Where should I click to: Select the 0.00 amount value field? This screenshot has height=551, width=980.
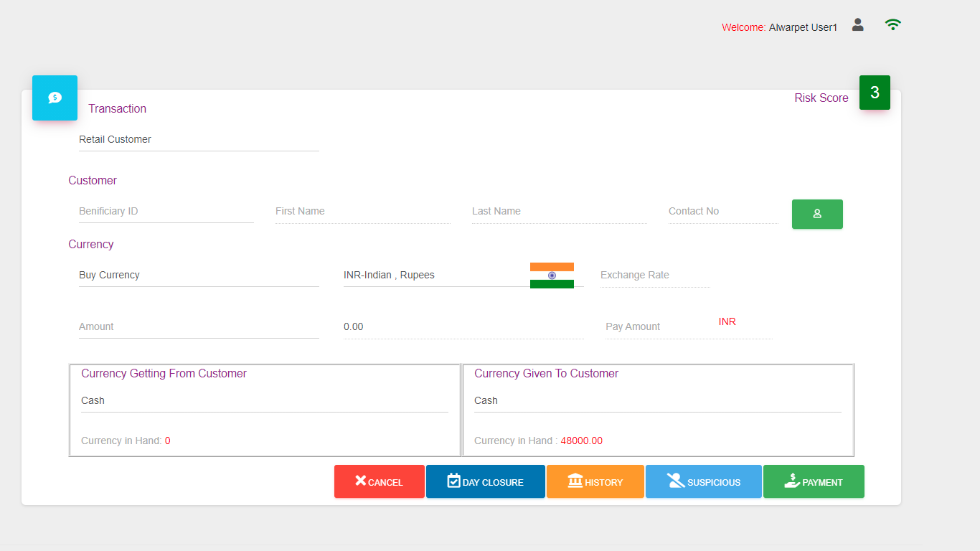[x=463, y=327]
